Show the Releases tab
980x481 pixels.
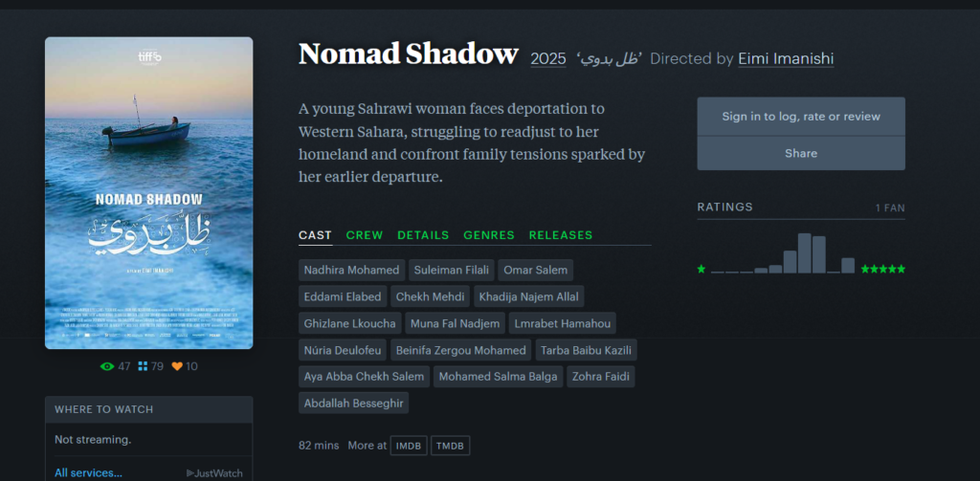click(561, 235)
